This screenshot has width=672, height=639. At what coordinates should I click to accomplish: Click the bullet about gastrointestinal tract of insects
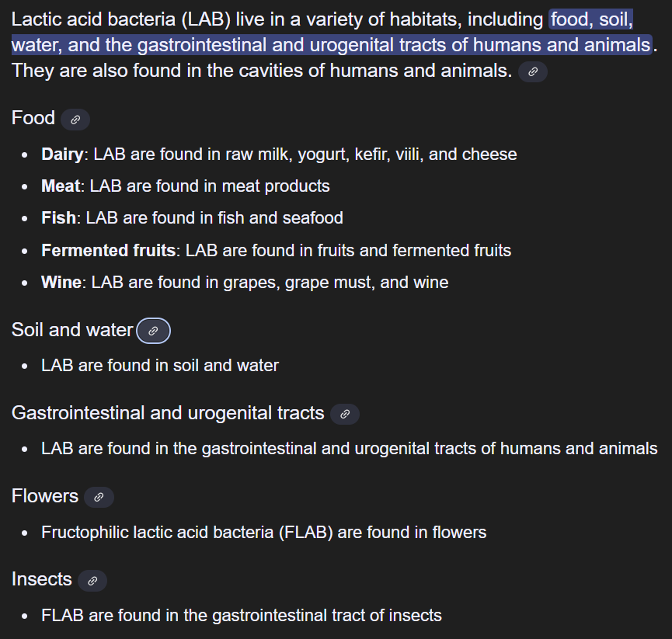click(241, 616)
